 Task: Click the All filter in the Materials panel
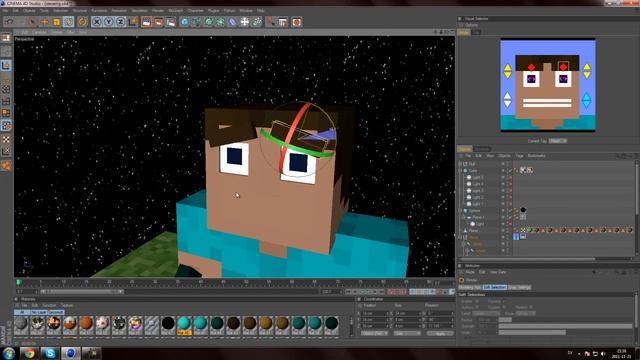point(22,312)
